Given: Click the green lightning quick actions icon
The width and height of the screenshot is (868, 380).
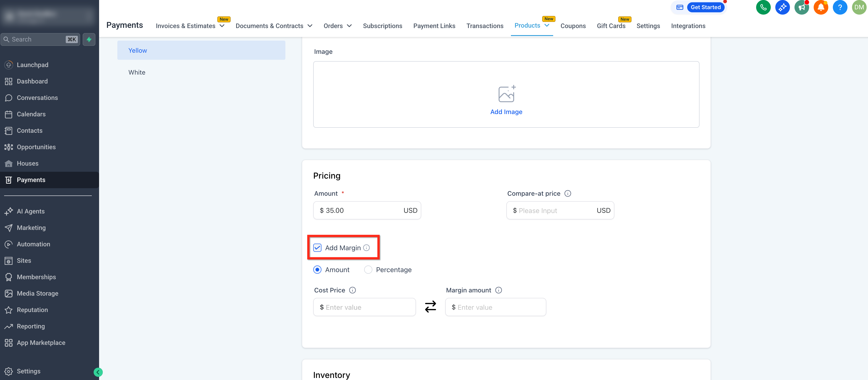Looking at the screenshot, I should [89, 39].
